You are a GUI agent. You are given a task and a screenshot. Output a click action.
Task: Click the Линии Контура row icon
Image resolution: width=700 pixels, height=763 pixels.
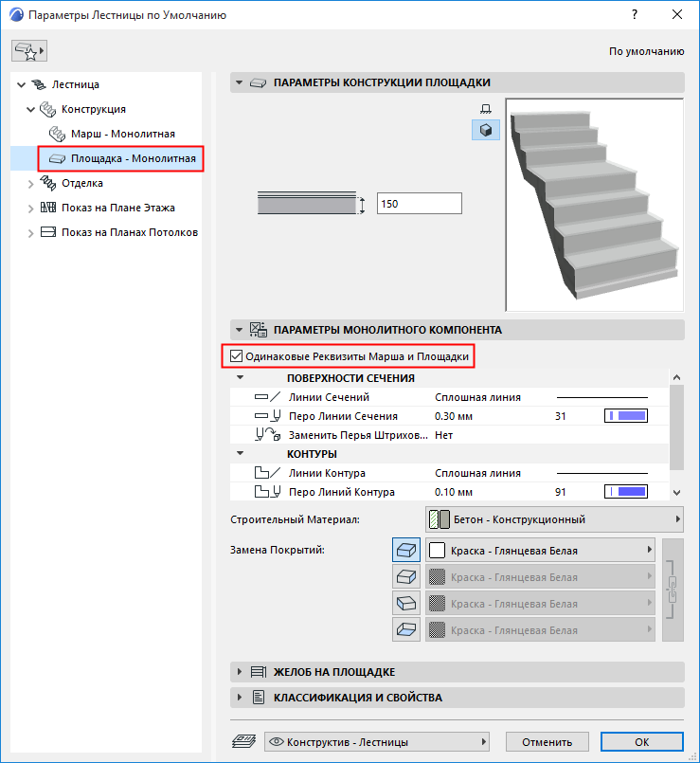(267, 473)
